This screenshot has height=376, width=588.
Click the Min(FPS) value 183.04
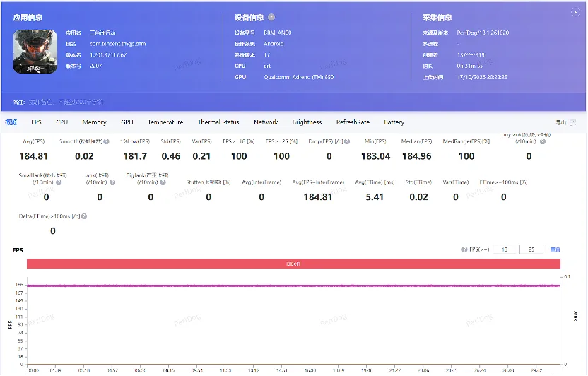click(x=376, y=156)
